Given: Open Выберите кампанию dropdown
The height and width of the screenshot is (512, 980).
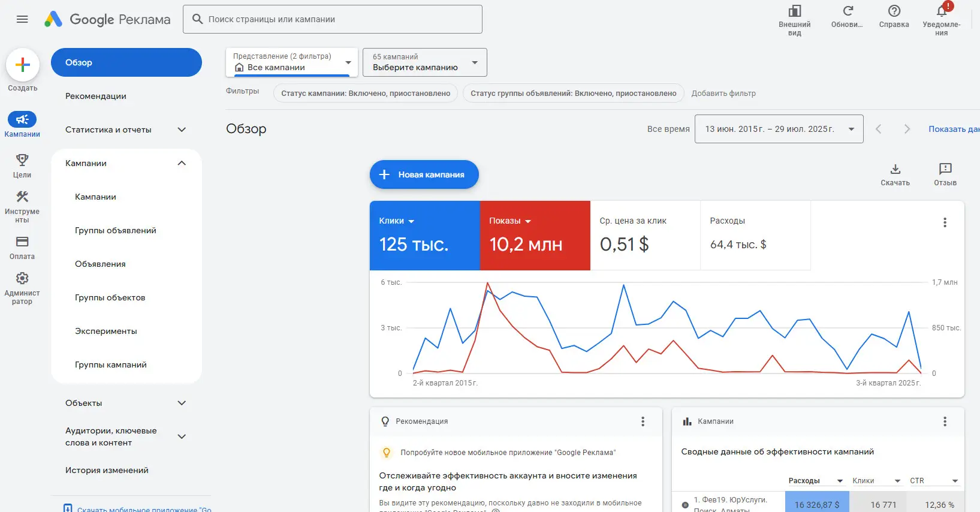Looking at the screenshot, I should tap(424, 62).
